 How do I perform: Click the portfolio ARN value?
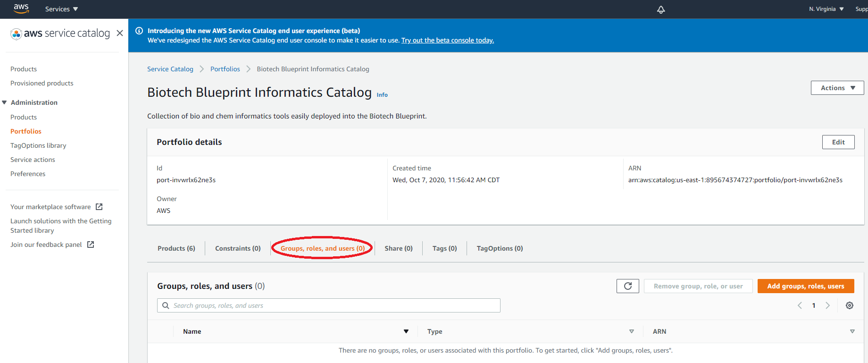point(735,180)
